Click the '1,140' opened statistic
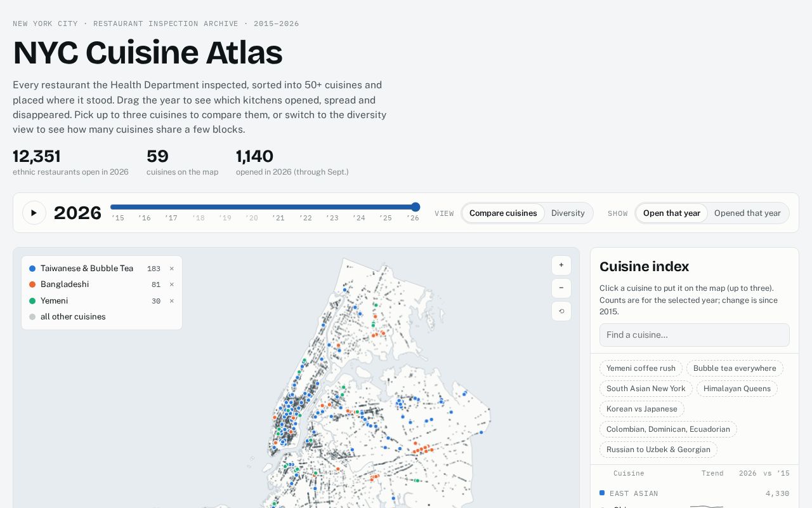The height and width of the screenshot is (508, 812). (x=254, y=156)
